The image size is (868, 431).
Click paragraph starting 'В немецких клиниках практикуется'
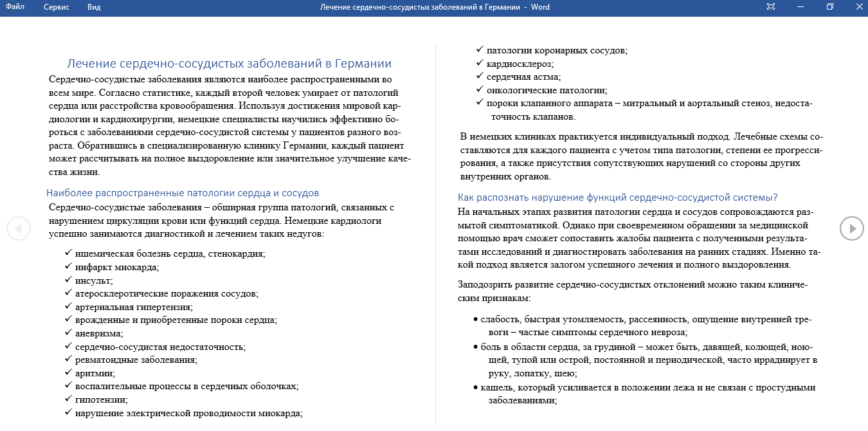coord(642,157)
